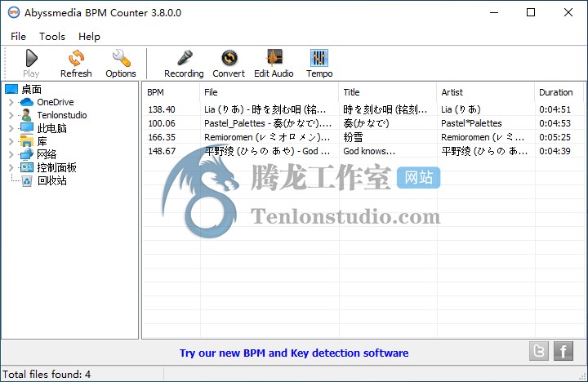Sort by the Duration column header
Image resolution: width=588 pixels, height=382 pixels.
(559, 92)
